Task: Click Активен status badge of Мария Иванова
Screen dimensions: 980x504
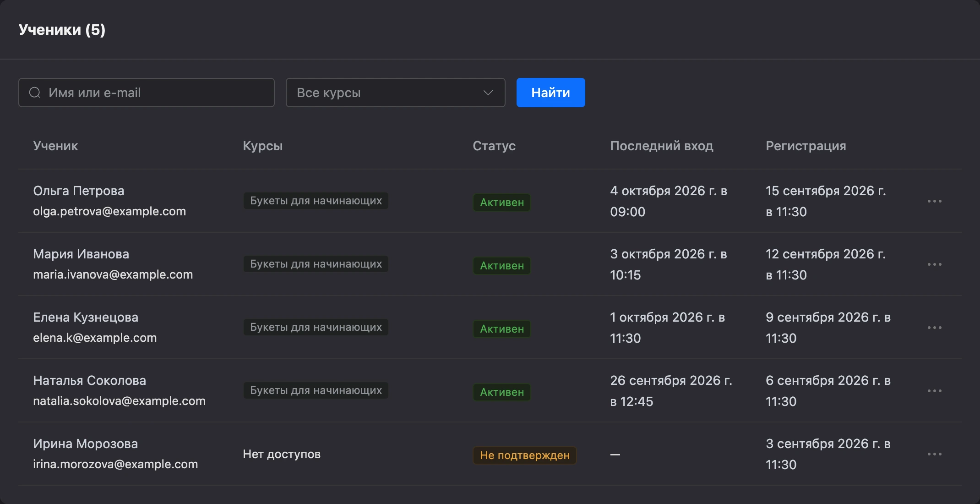Action: (x=502, y=266)
